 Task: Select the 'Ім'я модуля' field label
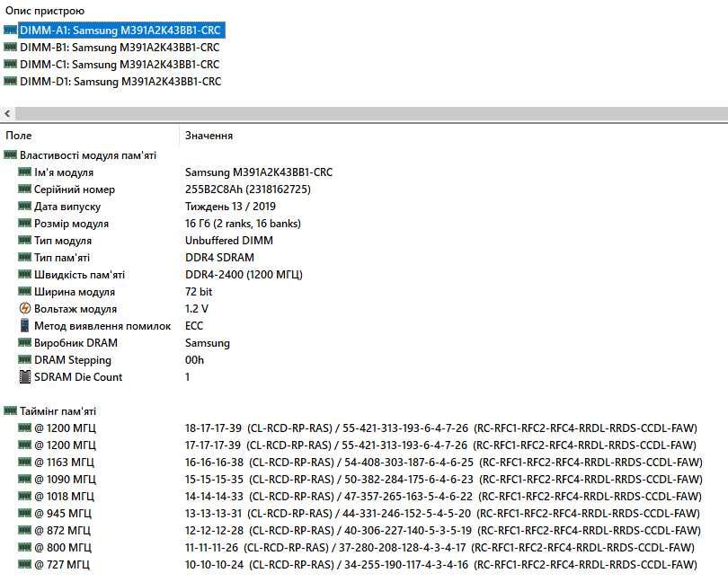click(x=64, y=172)
